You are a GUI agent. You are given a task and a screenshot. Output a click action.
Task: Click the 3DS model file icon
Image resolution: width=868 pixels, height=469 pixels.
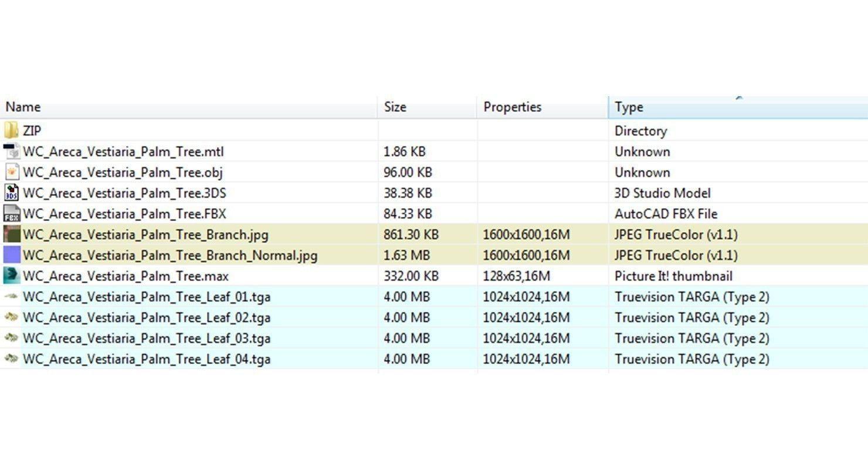click(11, 193)
